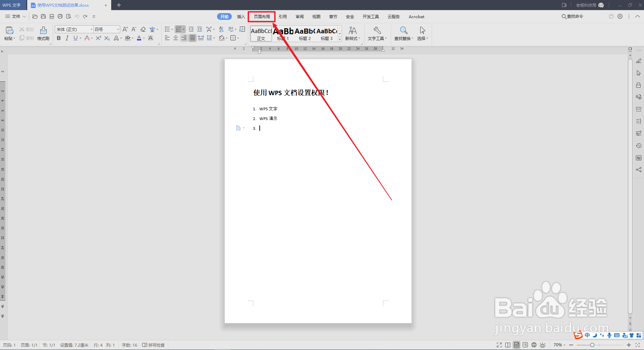644x350 pixels.
Task: Export document as PDF
Action: tap(52, 16)
